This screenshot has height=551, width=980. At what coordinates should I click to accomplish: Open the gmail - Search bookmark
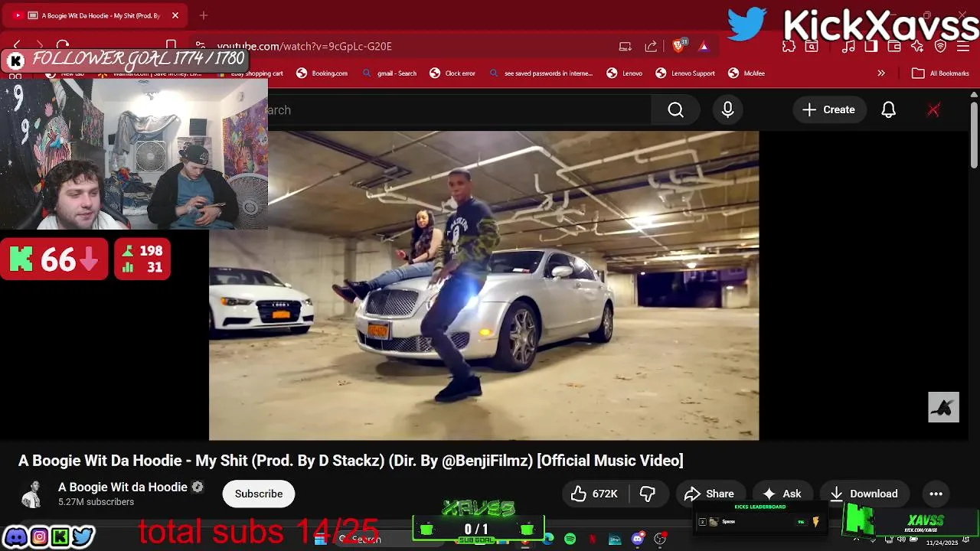[390, 73]
